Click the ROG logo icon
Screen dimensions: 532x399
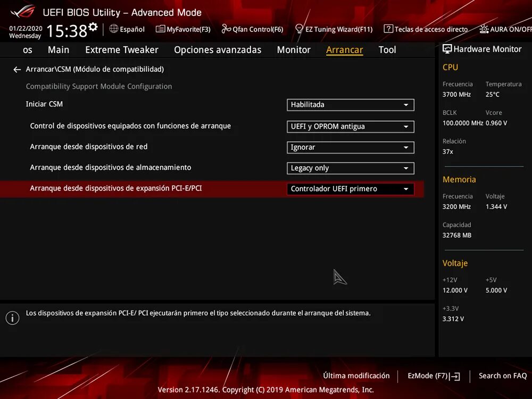[22, 12]
